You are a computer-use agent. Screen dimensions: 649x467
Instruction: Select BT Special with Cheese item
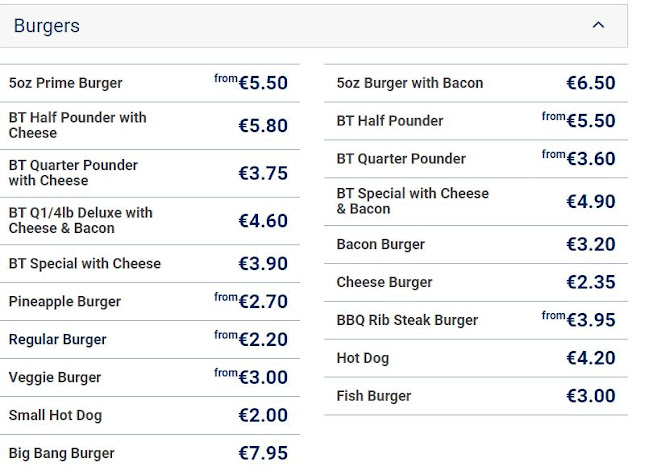(85, 264)
